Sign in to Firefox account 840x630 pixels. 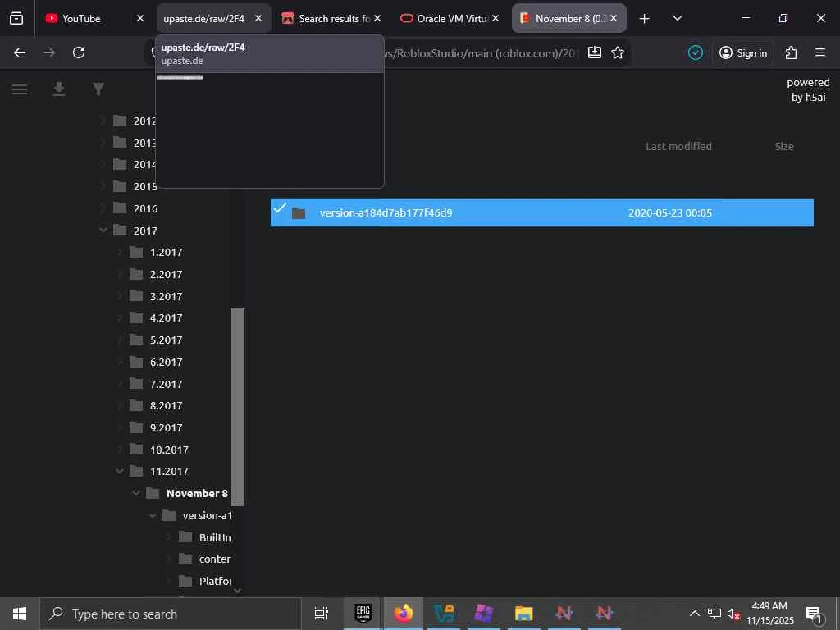[743, 52]
